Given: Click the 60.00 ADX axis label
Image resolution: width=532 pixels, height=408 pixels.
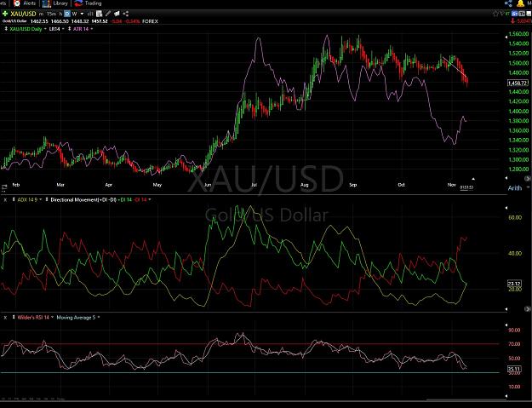Looking at the screenshot, I should click(515, 217).
